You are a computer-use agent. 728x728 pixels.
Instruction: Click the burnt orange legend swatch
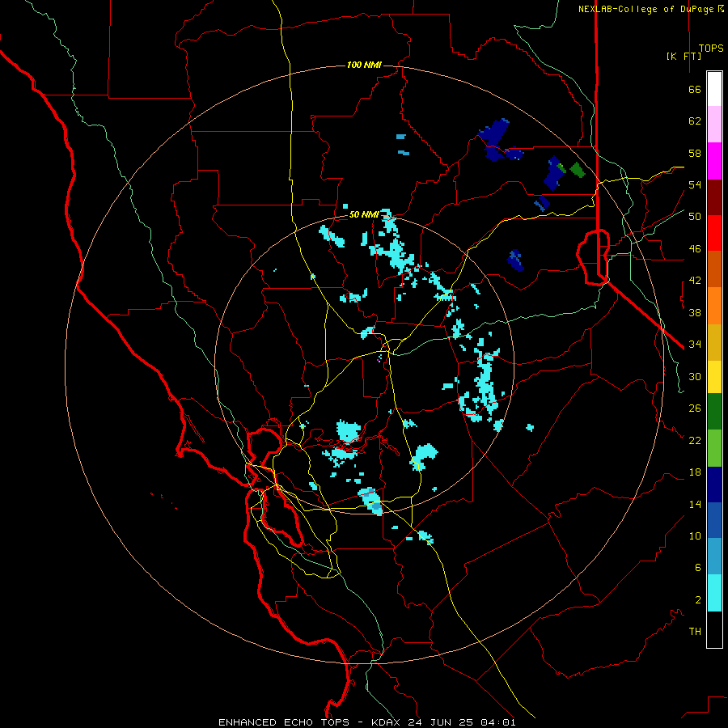coord(714,269)
